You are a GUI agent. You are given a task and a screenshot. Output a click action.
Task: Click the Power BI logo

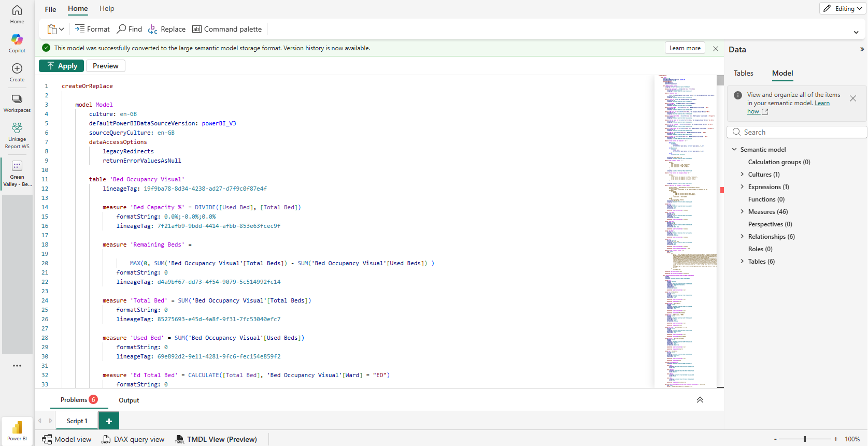[17, 430]
